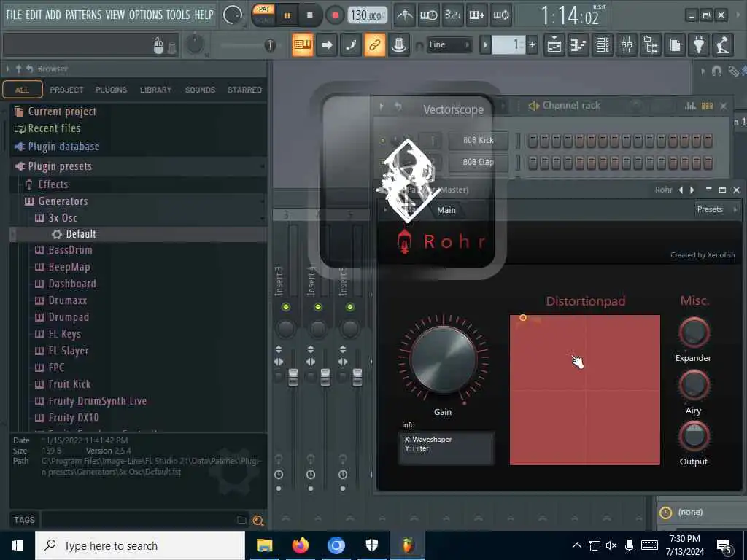Toggle wait for input to start playing
The width and height of the screenshot is (747, 560).
429,15
